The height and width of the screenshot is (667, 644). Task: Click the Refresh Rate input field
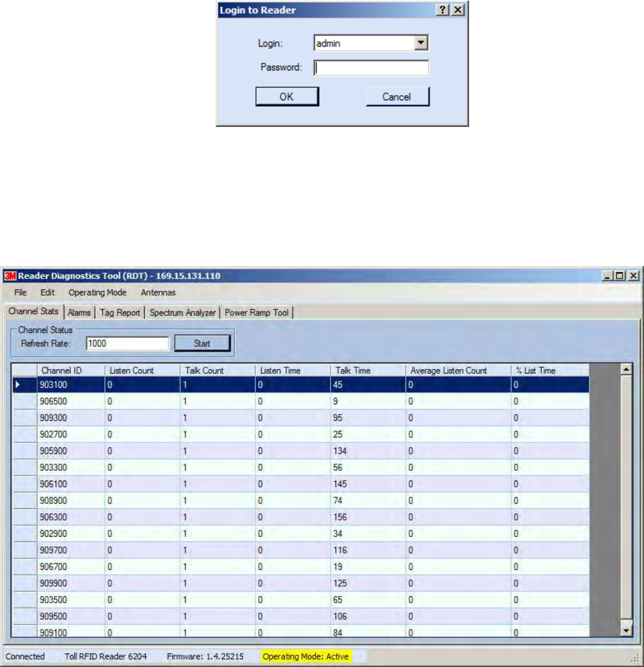point(128,343)
